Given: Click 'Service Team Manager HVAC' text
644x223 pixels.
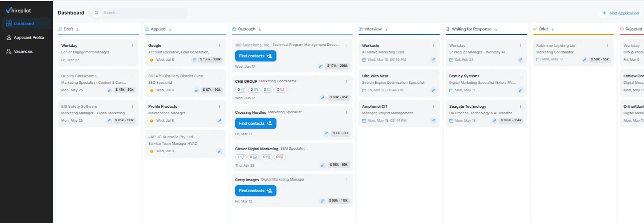Looking at the screenshot, I should [x=173, y=144].
